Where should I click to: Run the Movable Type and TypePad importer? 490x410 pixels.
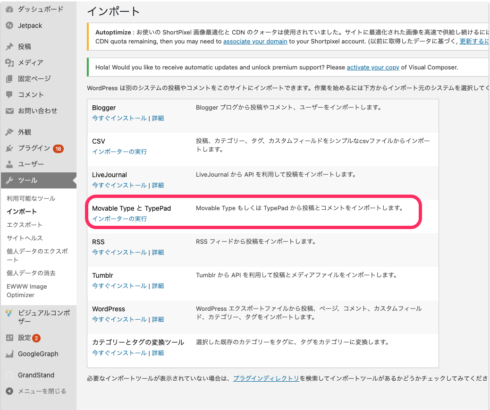119,219
